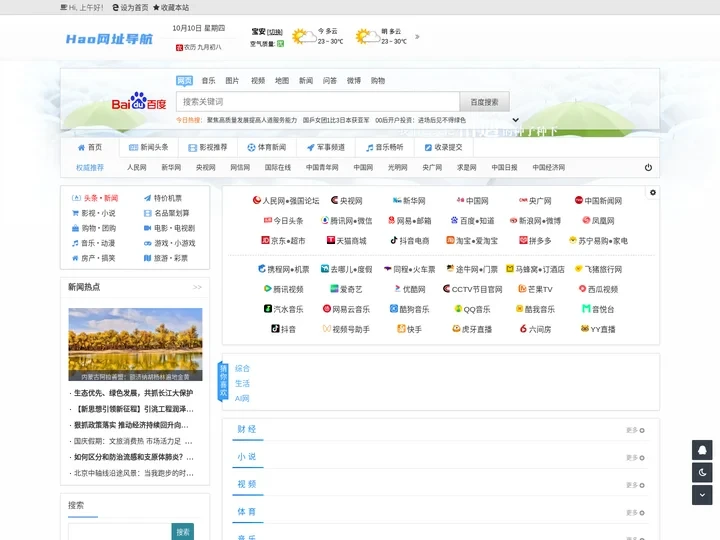The height and width of the screenshot is (540, 720).
Task: Open 京东•超市 link
Action: pyautogui.click(x=283, y=241)
